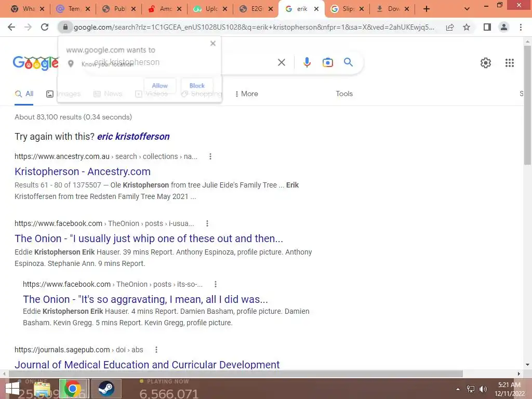The width and height of the screenshot is (532, 399).
Task: Click the vertical page scrollbar
Action: pyautogui.click(x=527, y=105)
